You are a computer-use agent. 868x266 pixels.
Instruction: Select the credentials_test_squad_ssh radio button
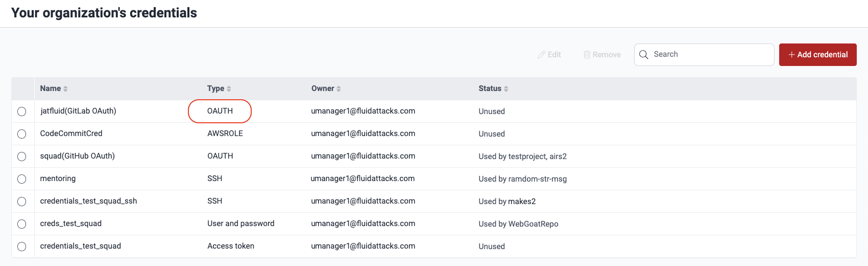coord(21,202)
